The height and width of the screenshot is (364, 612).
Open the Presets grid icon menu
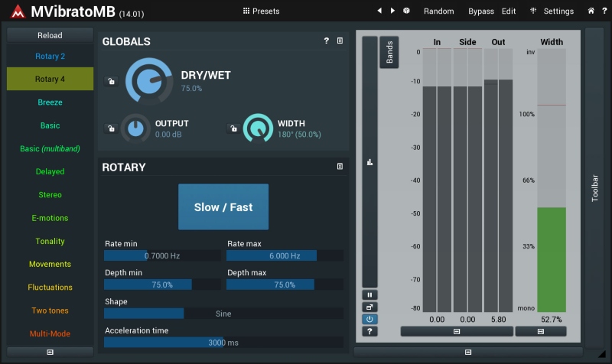[x=246, y=11]
